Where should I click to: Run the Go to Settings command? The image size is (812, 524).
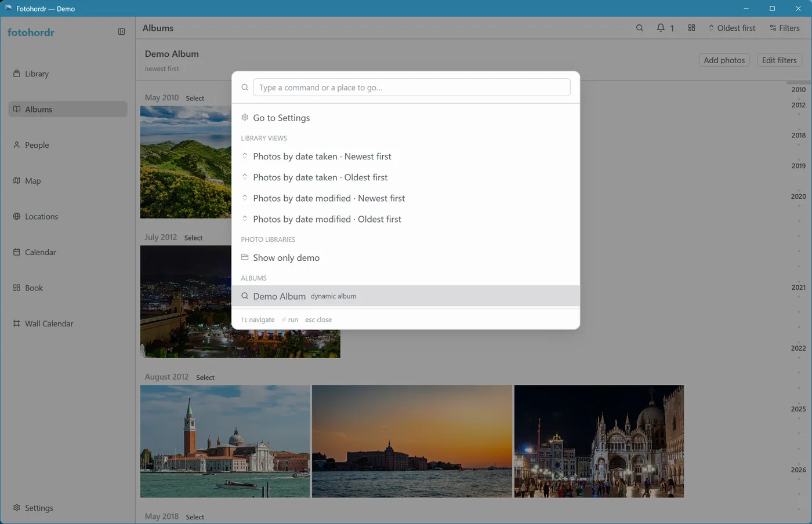405,118
